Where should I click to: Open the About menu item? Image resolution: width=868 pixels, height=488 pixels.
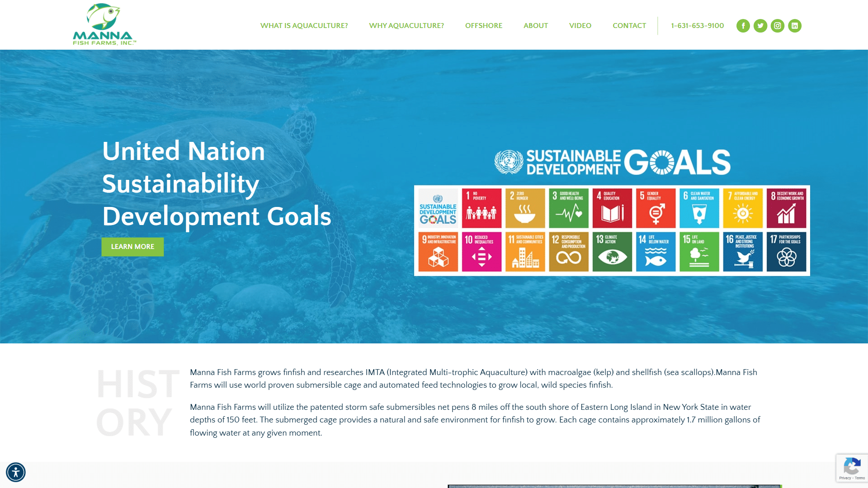(x=535, y=26)
